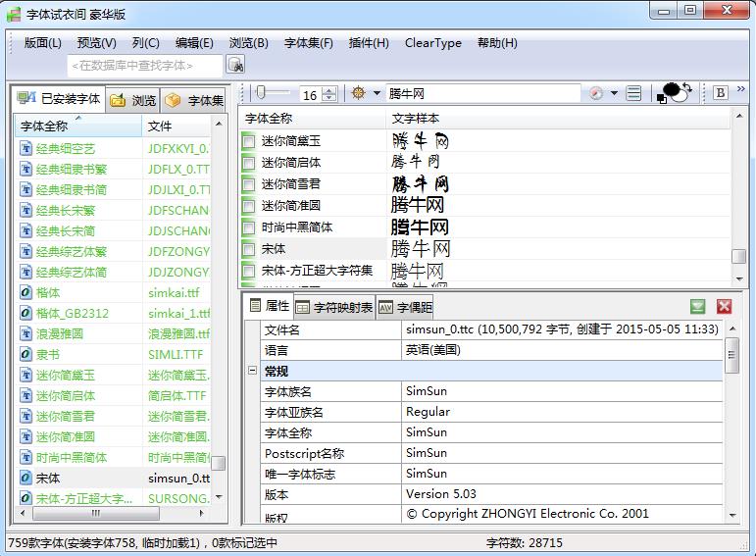Collapse the 常规 property group
The height and width of the screenshot is (556, 756).
(252, 371)
